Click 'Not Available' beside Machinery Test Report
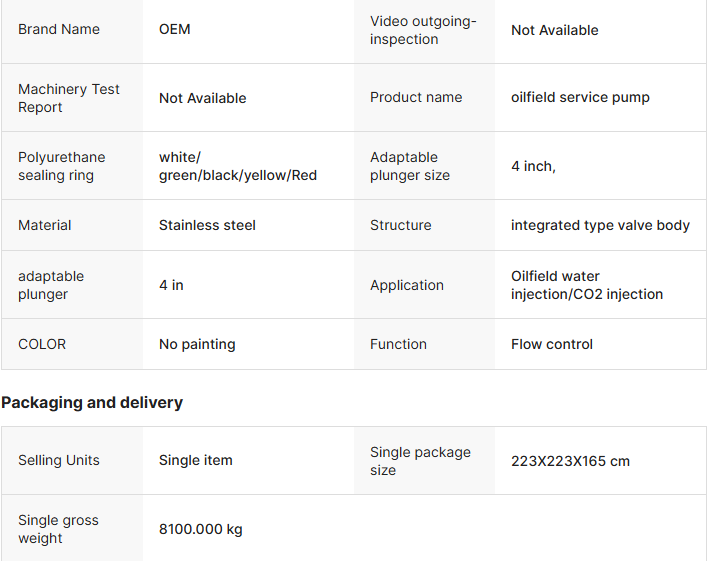707x561 pixels. point(202,98)
